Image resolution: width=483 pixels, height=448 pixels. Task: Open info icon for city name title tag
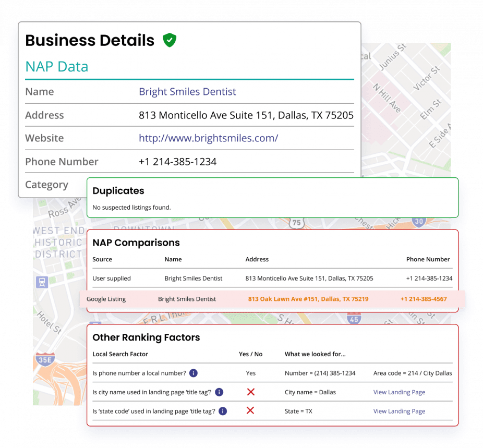[219, 392]
